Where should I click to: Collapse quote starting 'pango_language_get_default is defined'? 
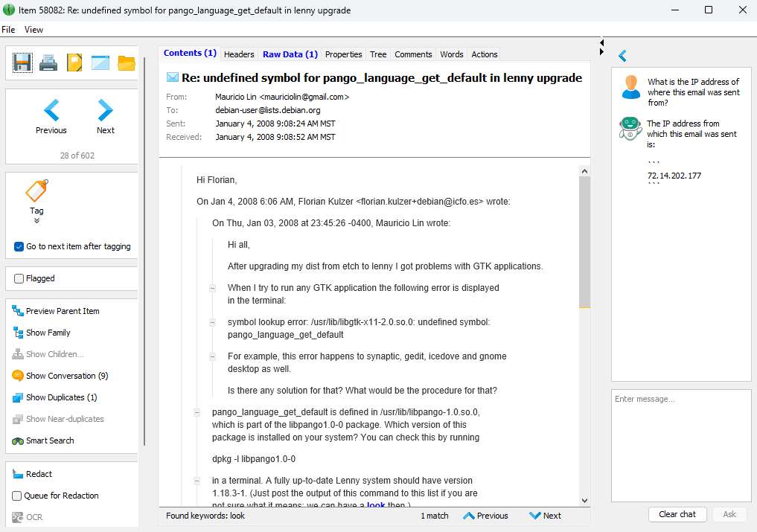click(x=197, y=413)
